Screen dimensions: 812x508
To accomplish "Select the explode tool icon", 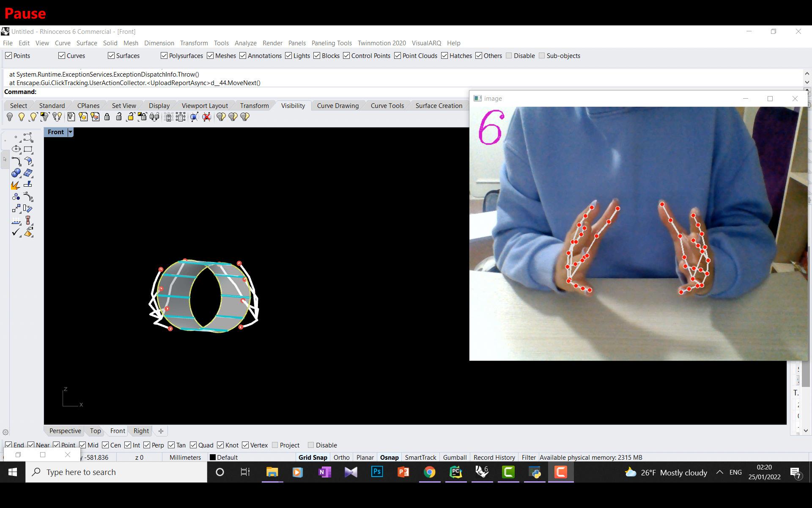I will pos(16,185).
